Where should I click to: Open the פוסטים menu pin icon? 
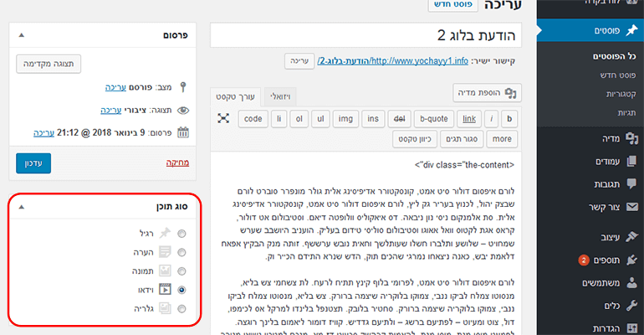[631, 30]
